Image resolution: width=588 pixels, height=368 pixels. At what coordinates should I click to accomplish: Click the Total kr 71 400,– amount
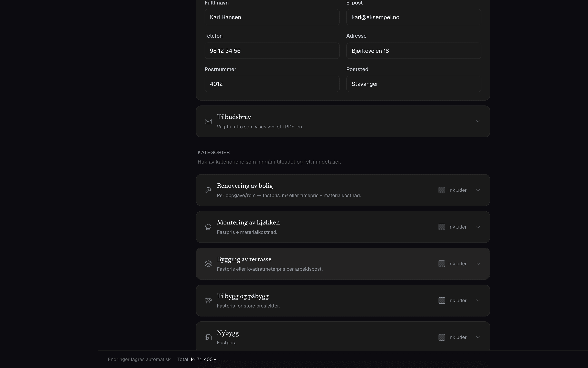tap(204, 359)
